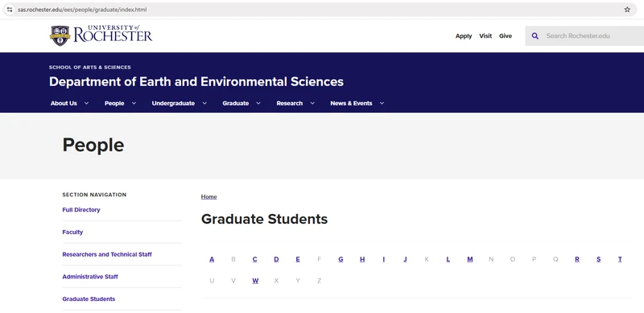This screenshot has height=313, width=644.
Task: Jump to letter J in alphabet index
Action: pos(405,259)
